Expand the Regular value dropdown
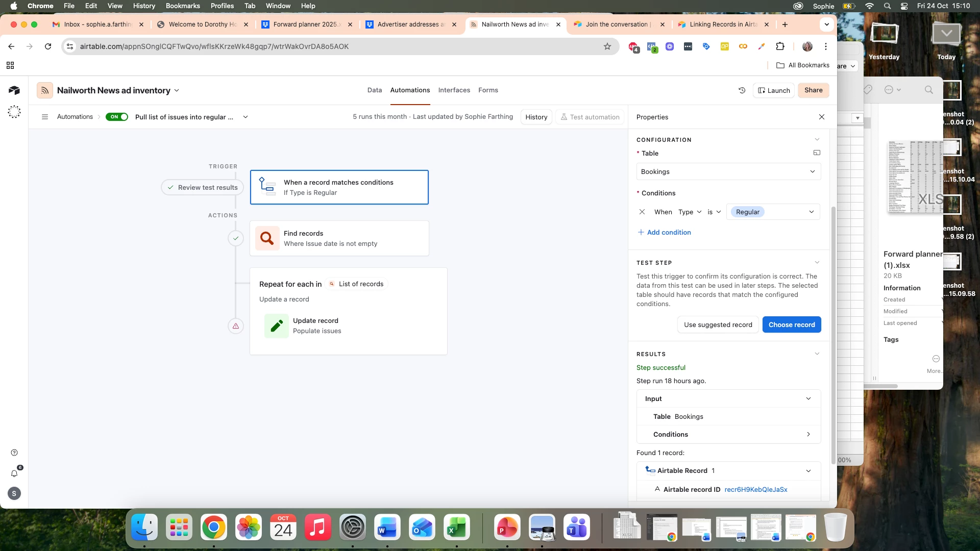This screenshot has width=980, height=551. pyautogui.click(x=811, y=212)
